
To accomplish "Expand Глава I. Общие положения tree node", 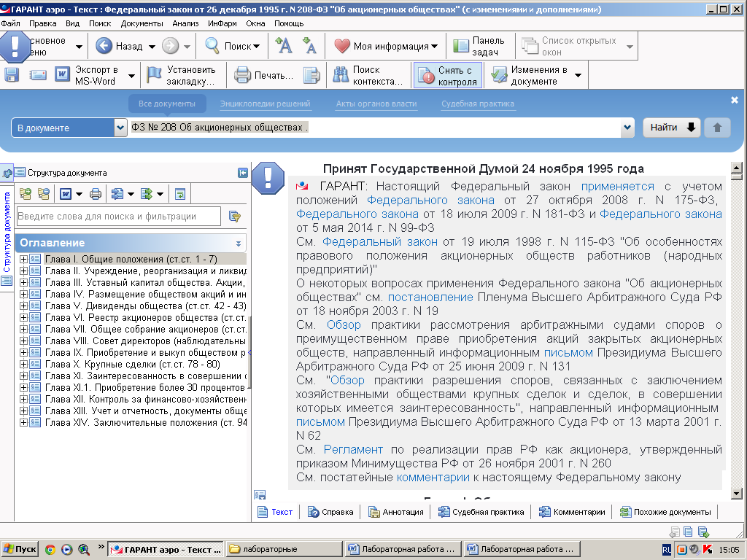I will point(23,260).
